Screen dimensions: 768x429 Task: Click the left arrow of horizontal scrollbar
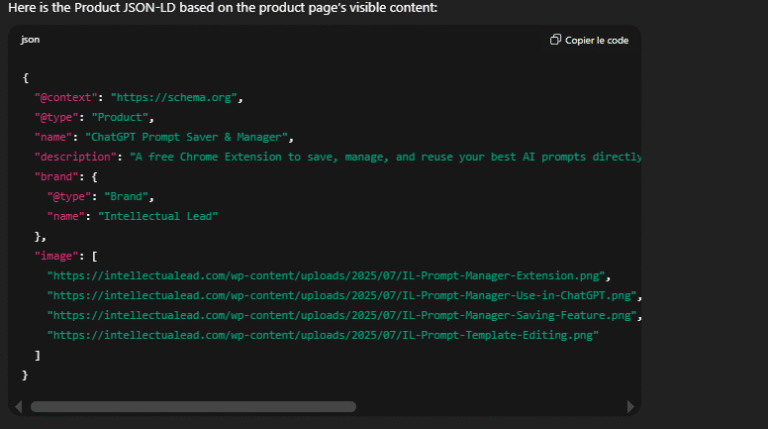[x=18, y=407]
